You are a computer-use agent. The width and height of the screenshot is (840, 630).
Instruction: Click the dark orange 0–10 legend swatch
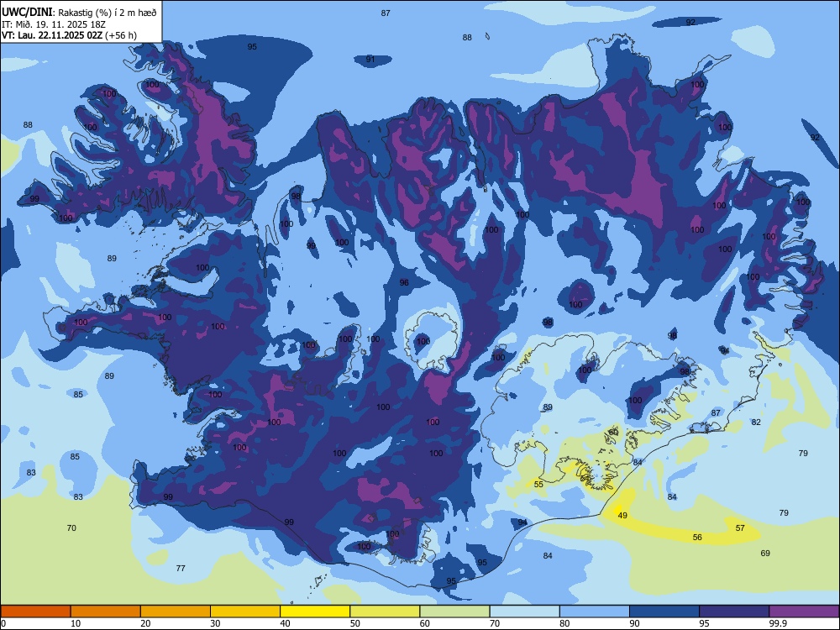click(36, 612)
